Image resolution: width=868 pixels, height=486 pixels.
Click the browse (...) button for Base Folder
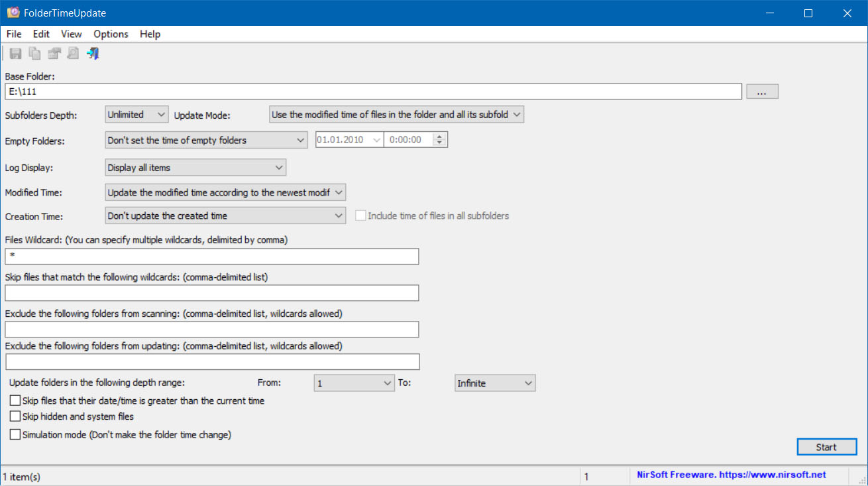coord(762,91)
